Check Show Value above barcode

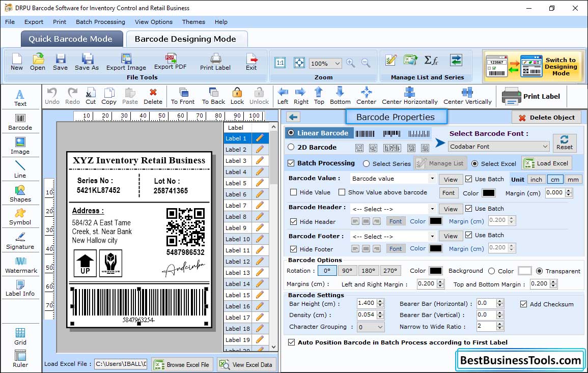[342, 192]
